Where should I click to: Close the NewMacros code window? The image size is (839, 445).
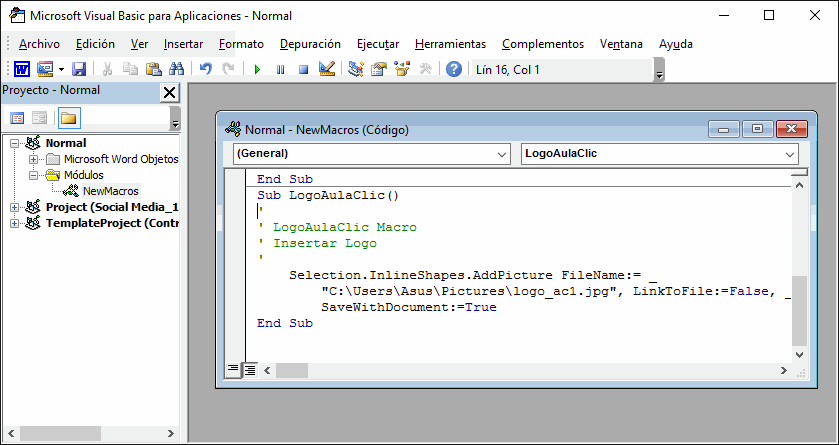(x=791, y=129)
